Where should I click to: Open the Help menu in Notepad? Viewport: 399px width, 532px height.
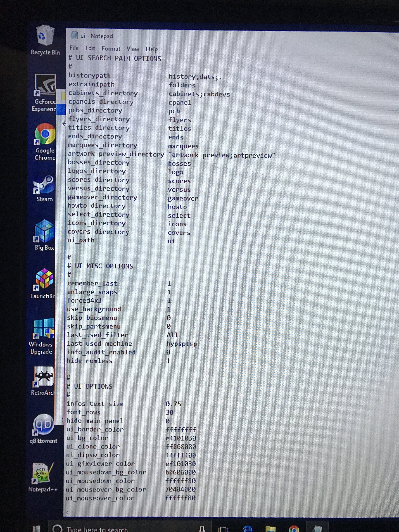pyautogui.click(x=152, y=49)
